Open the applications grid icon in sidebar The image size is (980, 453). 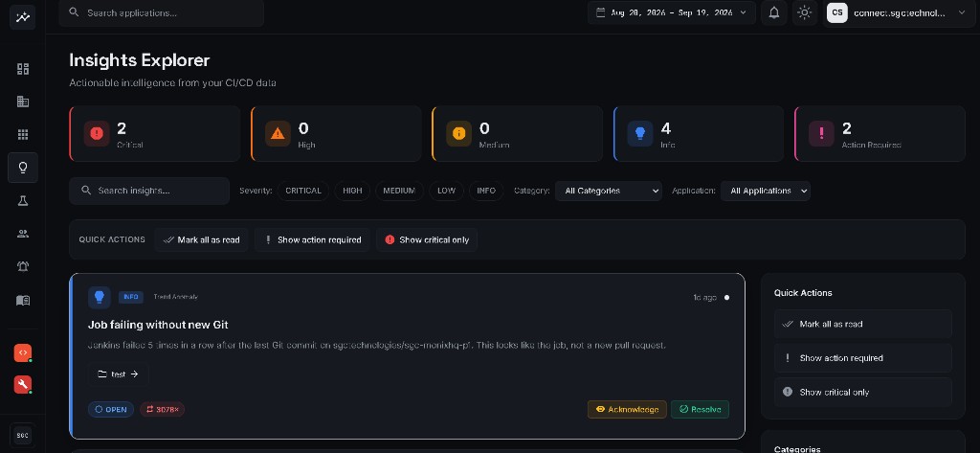(x=23, y=134)
